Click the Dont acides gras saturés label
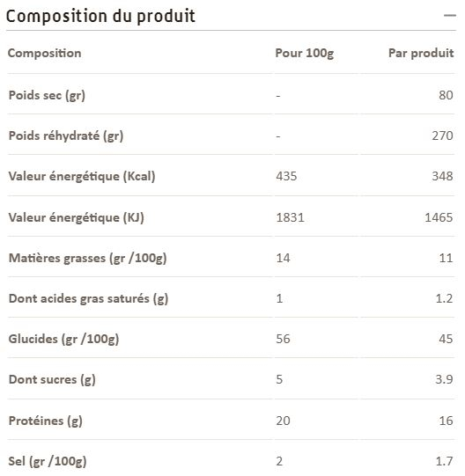 tap(88, 299)
